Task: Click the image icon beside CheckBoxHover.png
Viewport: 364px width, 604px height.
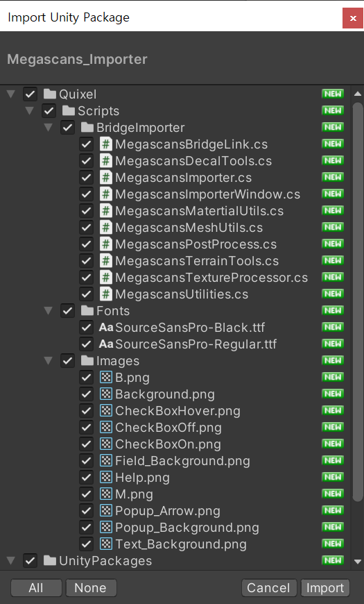Action: (106, 411)
